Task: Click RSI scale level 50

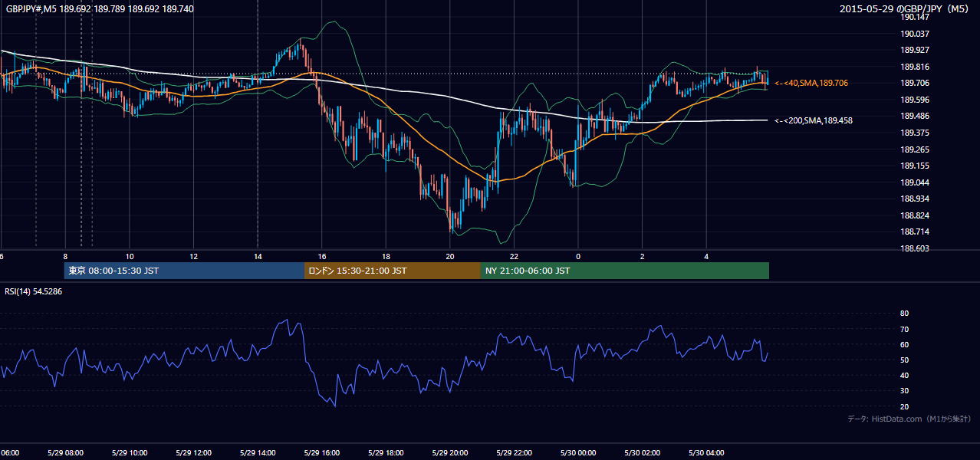Action: [905, 360]
